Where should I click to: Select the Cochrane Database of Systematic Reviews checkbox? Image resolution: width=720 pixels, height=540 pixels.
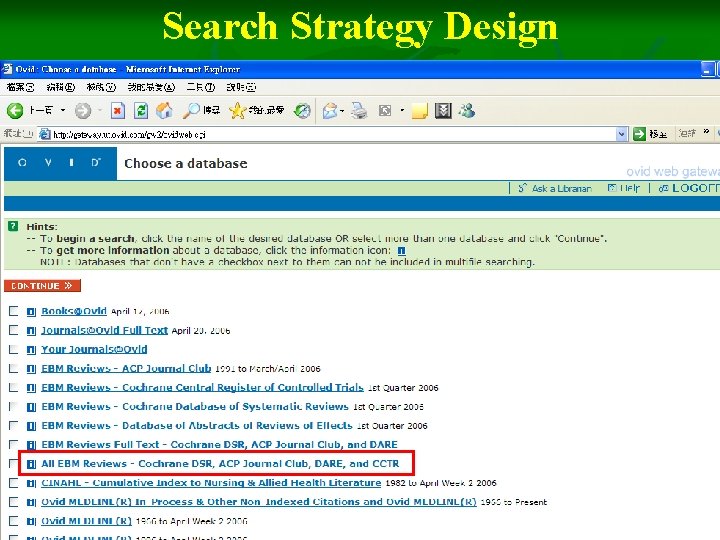point(14,406)
